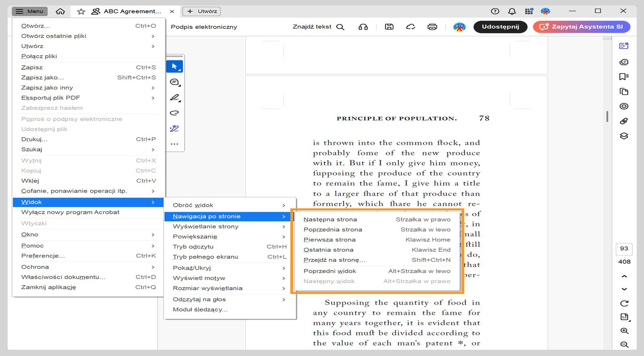This screenshot has height=356, width=644.
Task: Open the comments panel icon in right sidebar
Action: [624, 62]
